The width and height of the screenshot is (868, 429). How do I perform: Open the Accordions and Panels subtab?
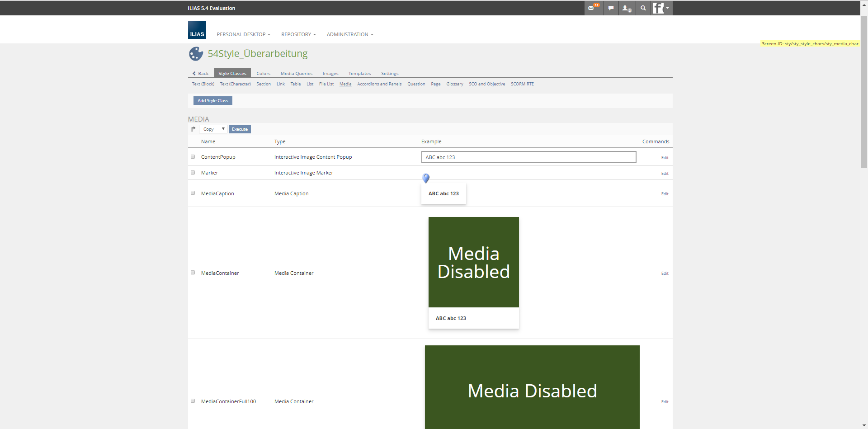pyautogui.click(x=379, y=84)
